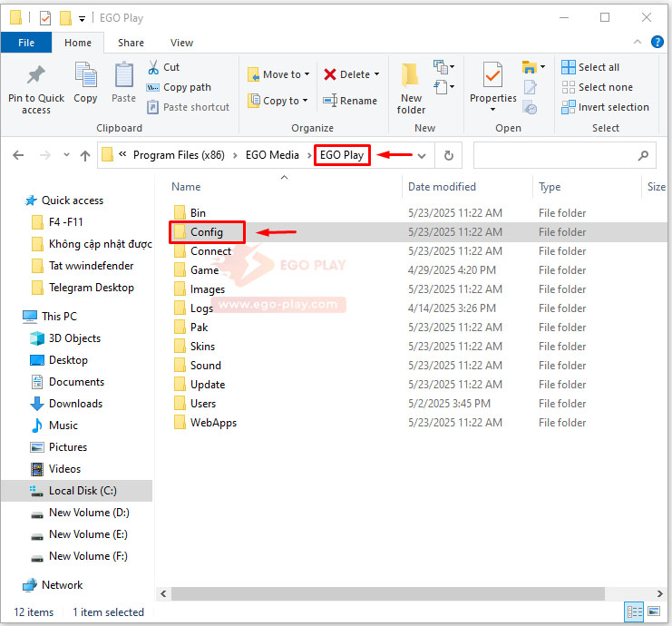Click the Copy ribbon icon
This screenshot has width=672, height=626.
click(86, 74)
